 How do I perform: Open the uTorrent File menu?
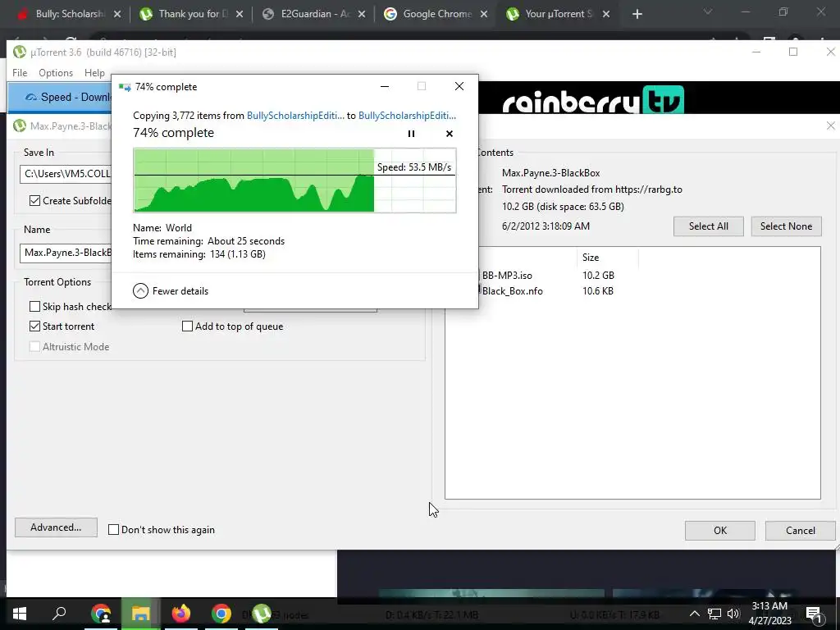click(x=20, y=73)
